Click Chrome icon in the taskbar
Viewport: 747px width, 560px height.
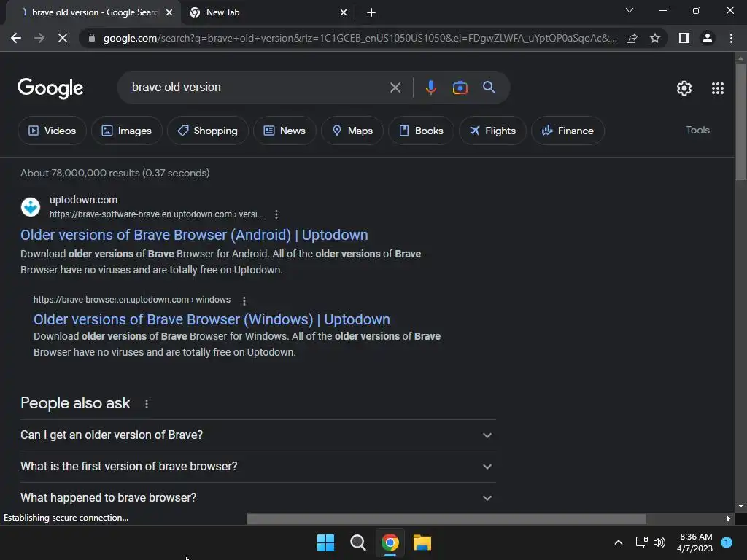(390, 542)
